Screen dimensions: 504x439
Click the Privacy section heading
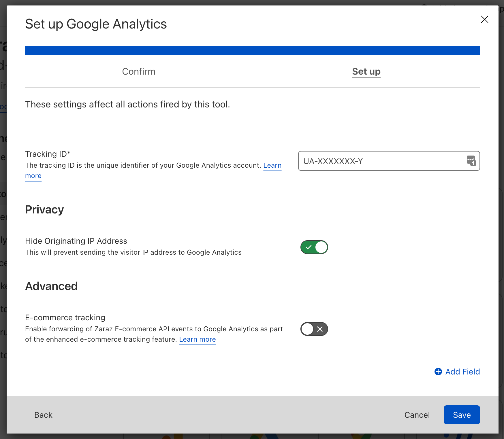pos(44,210)
